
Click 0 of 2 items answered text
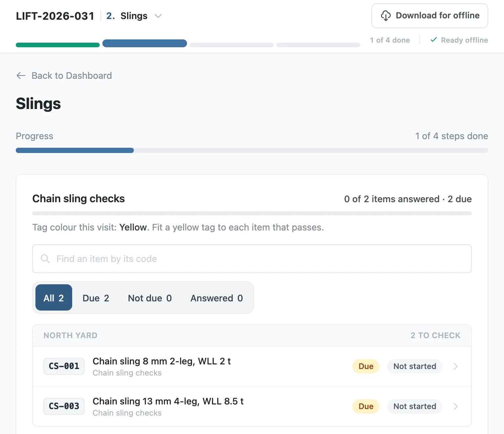click(392, 199)
